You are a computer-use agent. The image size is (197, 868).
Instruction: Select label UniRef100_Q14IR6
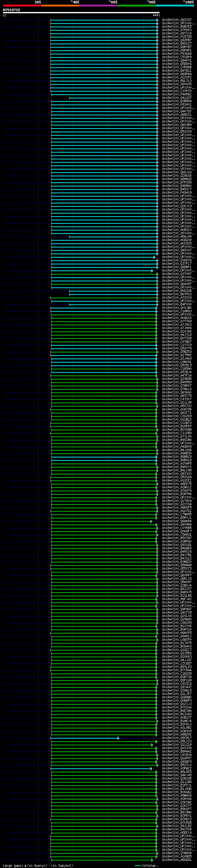[x=177, y=331]
